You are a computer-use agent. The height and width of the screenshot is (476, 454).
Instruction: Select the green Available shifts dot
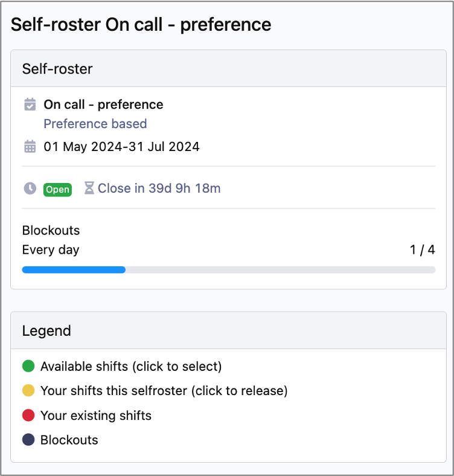[x=28, y=366]
